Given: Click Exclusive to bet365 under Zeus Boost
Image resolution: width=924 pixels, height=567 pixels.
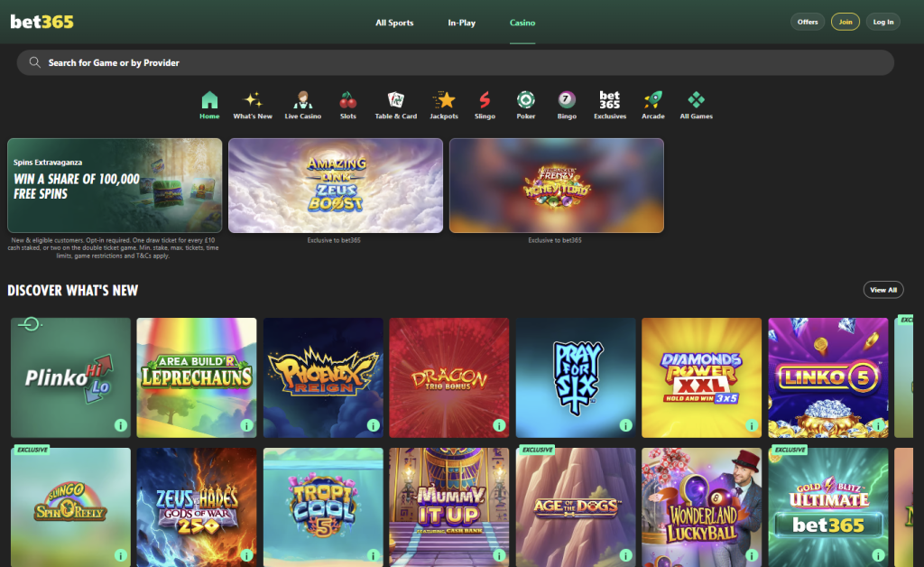Looking at the screenshot, I should point(334,240).
